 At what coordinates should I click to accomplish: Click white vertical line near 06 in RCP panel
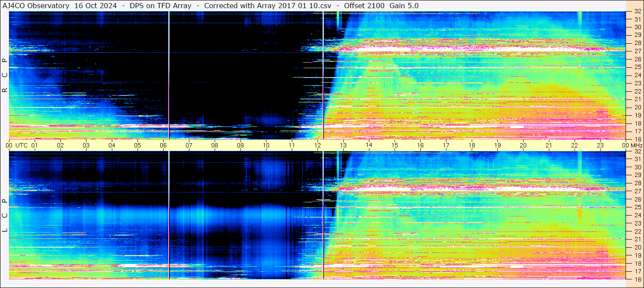[x=169, y=75]
